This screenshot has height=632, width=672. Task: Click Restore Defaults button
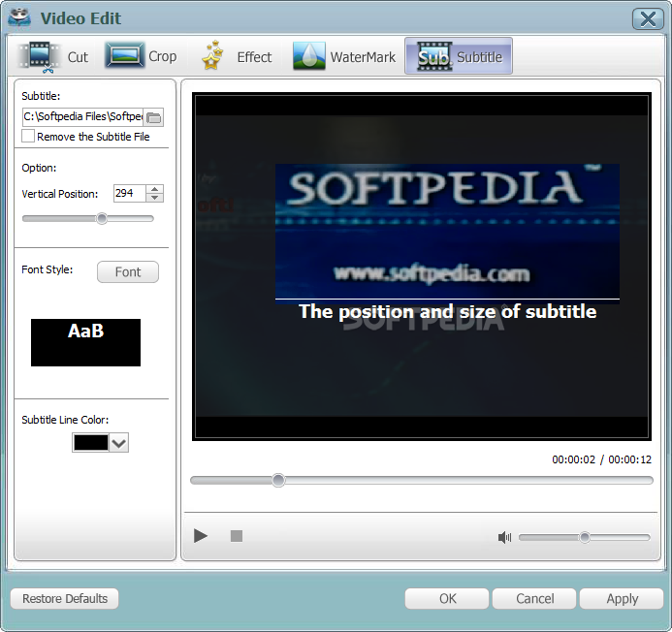(x=65, y=598)
